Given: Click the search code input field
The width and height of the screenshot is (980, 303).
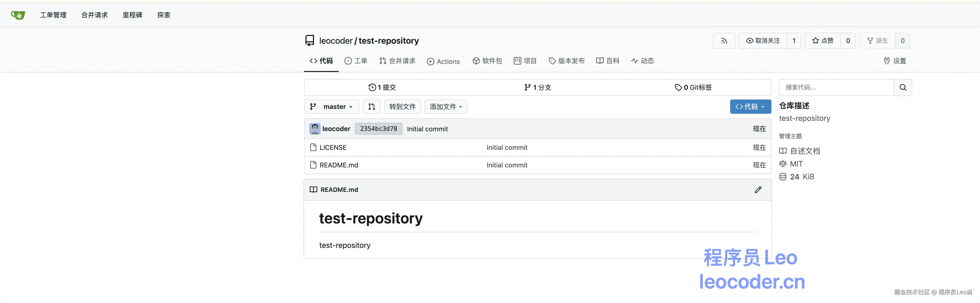Looking at the screenshot, I should [836, 87].
